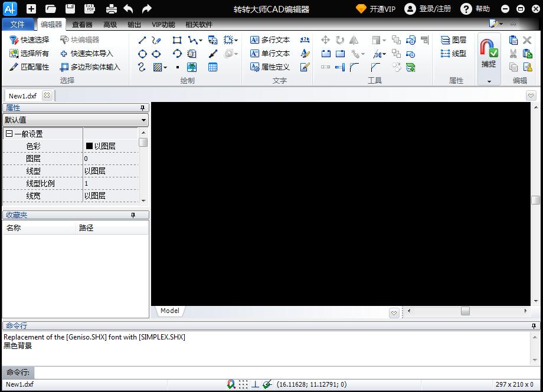This screenshot has width=543, height=392.
Task: Select the line drawing tool
Action: tap(142, 40)
